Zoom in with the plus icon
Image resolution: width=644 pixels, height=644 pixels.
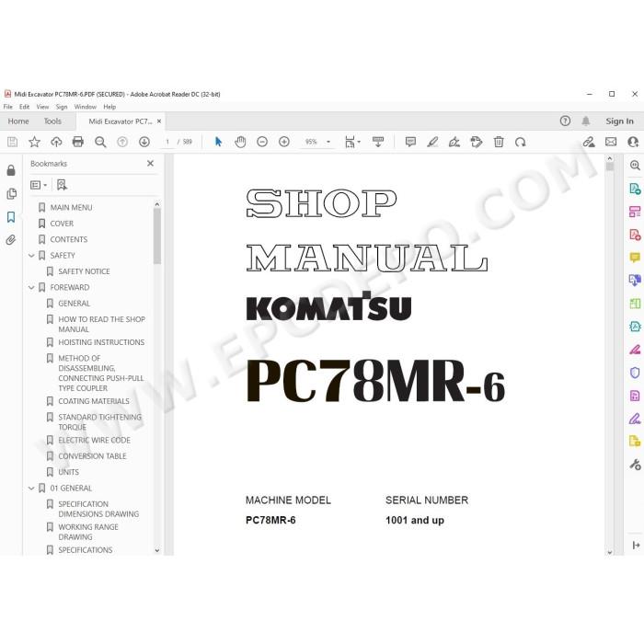pyautogui.click(x=284, y=142)
